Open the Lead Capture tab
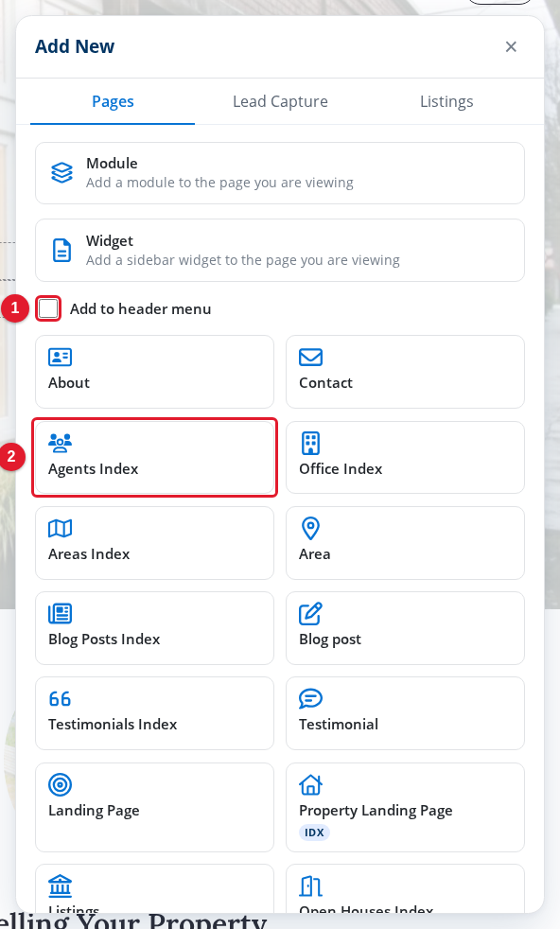 [x=280, y=102]
